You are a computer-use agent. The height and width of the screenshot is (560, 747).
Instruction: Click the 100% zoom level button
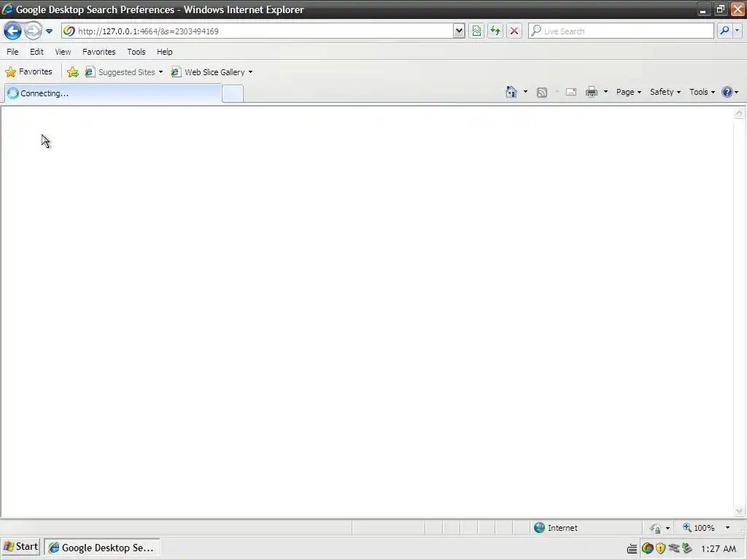click(699, 528)
